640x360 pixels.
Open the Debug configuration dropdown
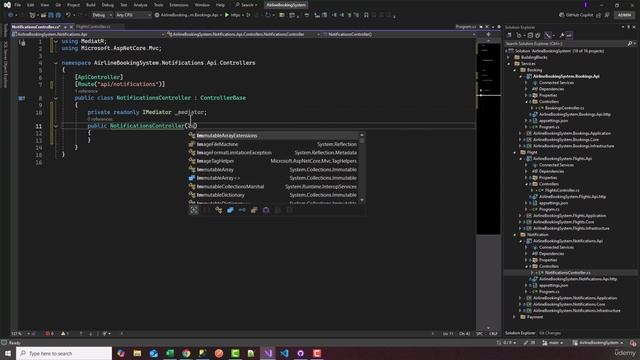(x=102, y=15)
